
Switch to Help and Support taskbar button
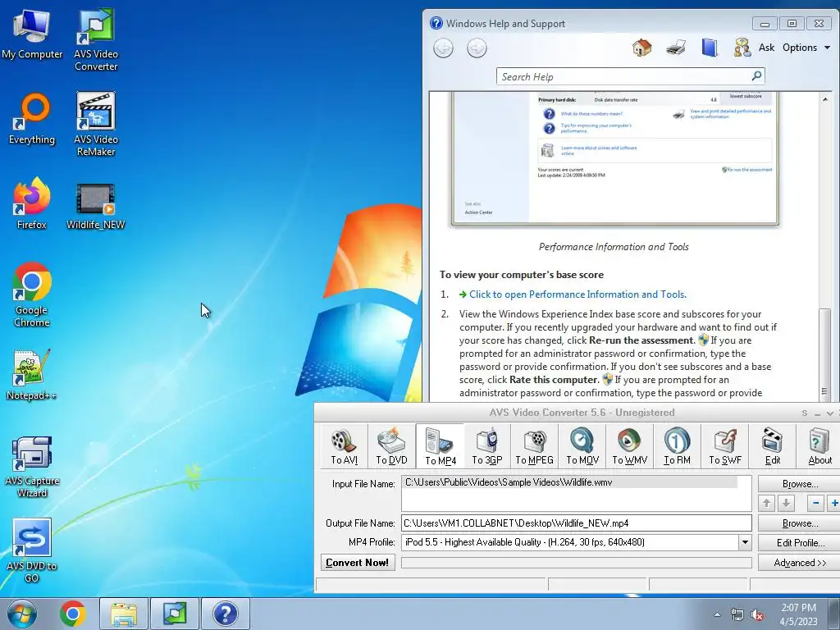[x=225, y=614]
